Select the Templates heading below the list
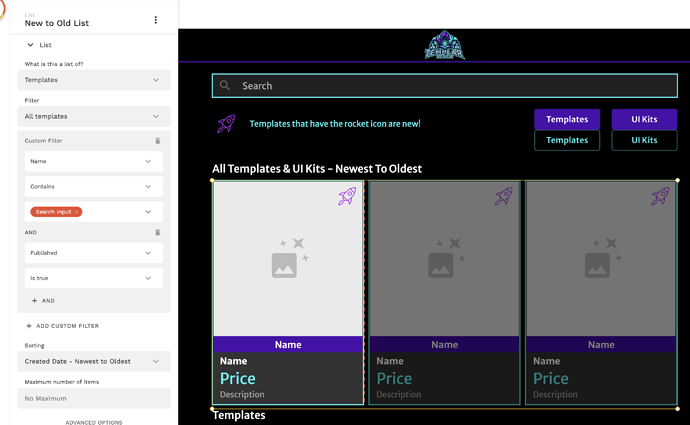690x425 pixels. point(239,415)
